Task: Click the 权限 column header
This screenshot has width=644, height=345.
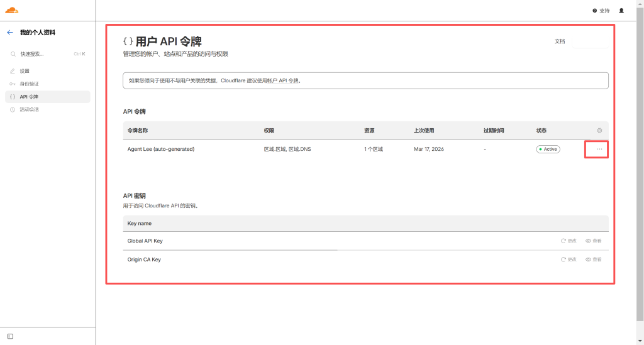Action: click(269, 131)
